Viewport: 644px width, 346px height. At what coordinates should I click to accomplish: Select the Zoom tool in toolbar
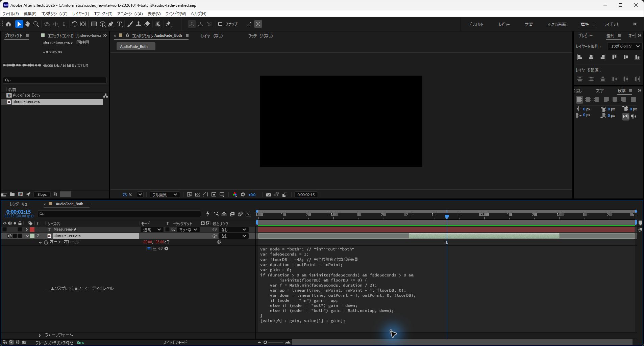pos(36,24)
